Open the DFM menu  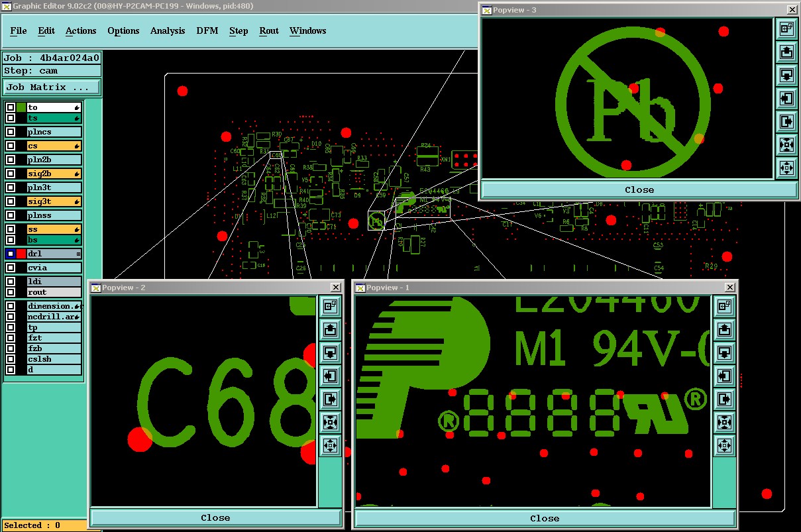click(207, 30)
